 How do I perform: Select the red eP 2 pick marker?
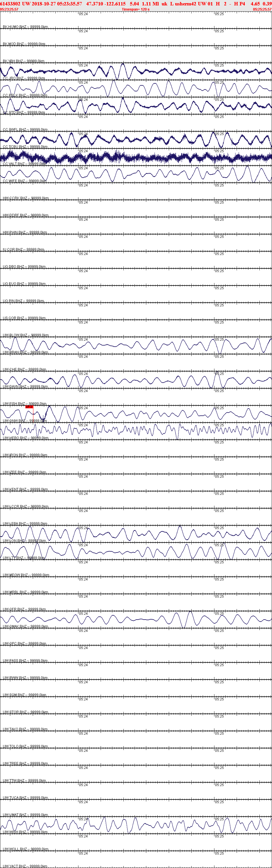click(29, 407)
